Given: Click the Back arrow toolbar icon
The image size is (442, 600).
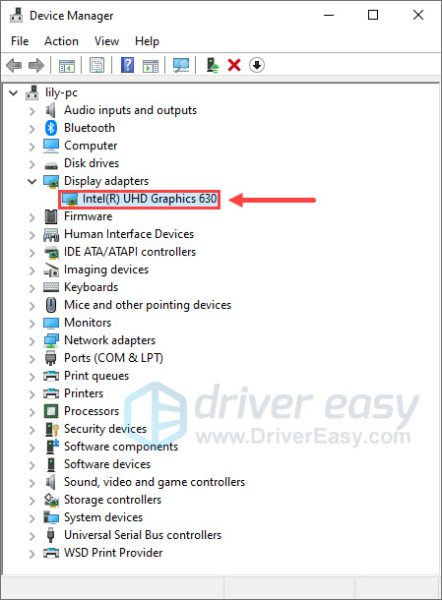Looking at the screenshot, I should pyautogui.click(x=14, y=65).
